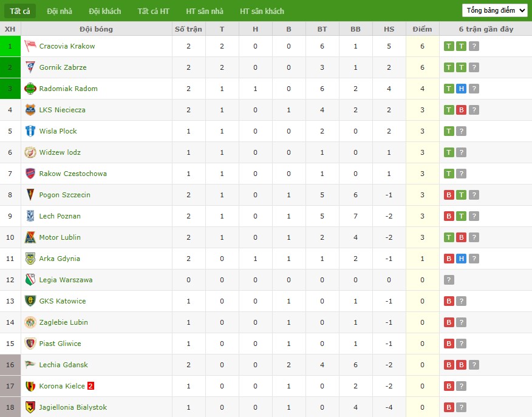Click the Motor Lublin club logo
The width and height of the screenshot is (532, 417).
point(30,237)
